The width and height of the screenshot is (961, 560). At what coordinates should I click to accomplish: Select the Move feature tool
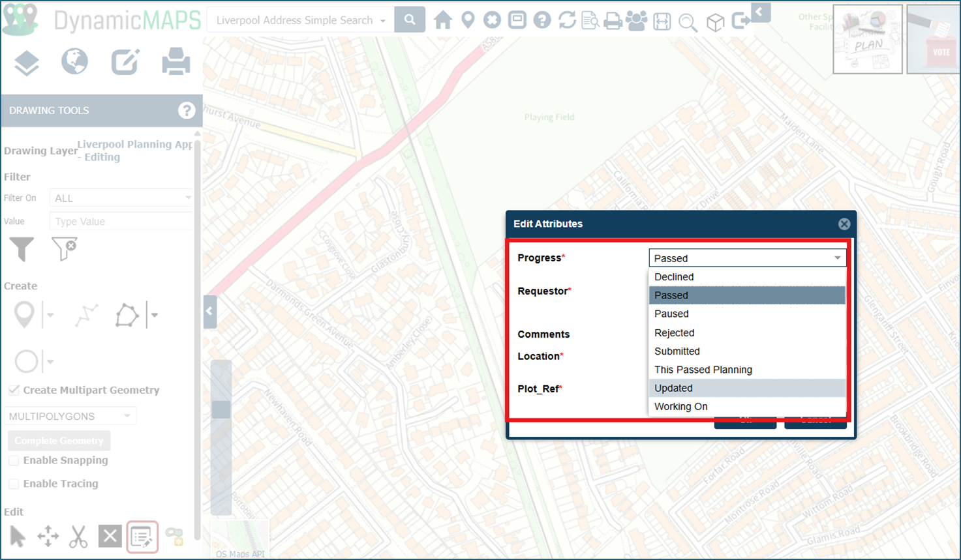tap(47, 536)
